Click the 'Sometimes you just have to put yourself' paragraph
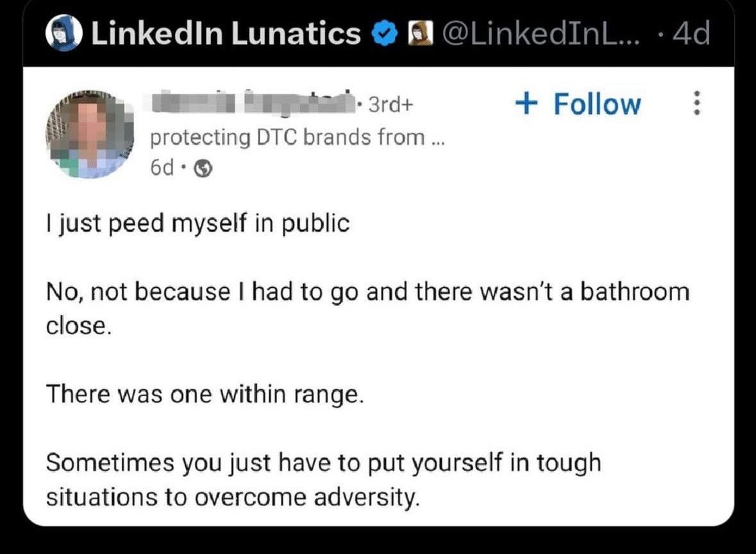The width and height of the screenshot is (756, 554). pos(324,480)
